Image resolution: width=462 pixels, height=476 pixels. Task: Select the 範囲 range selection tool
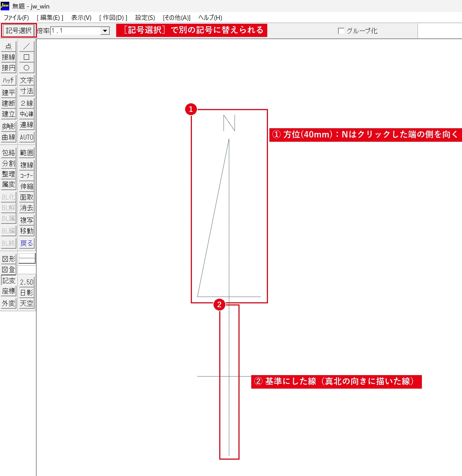[x=27, y=153]
